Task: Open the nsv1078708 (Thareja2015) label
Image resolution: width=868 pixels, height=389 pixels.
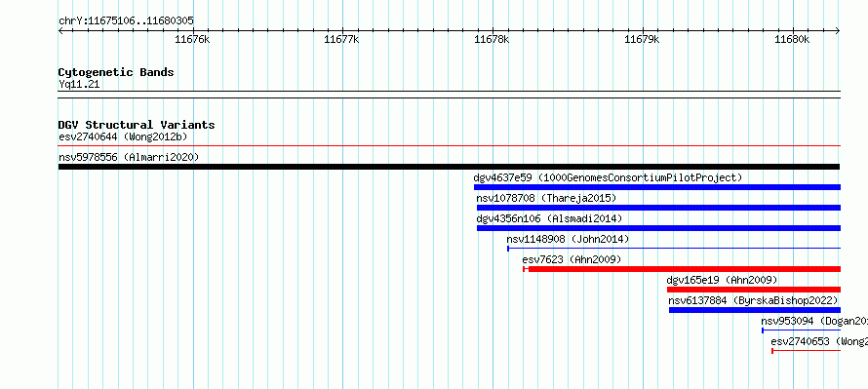Action: [x=546, y=198]
